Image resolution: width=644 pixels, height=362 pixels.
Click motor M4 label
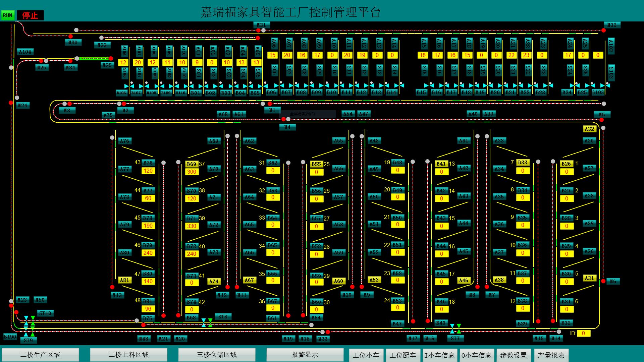(x=287, y=127)
